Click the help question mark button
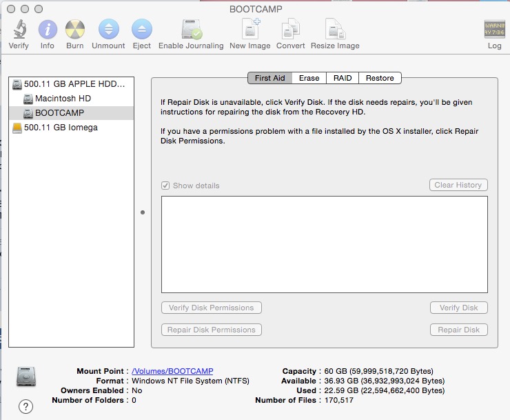Viewport: 510px width, 420px height. click(25, 406)
